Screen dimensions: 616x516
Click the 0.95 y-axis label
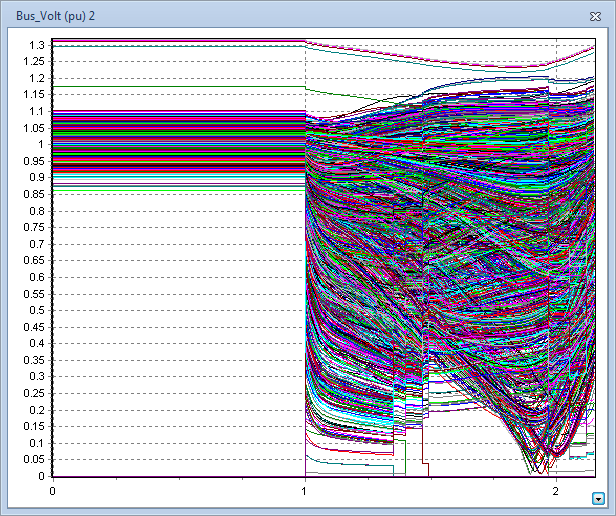(x=34, y=161)
